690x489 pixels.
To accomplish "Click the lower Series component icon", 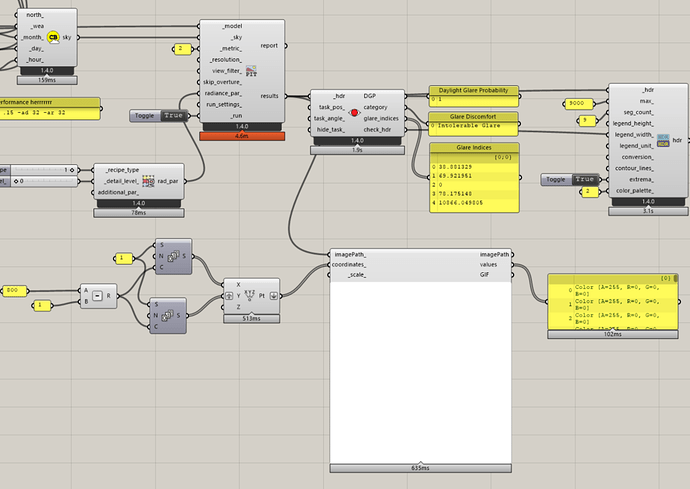I will click(x=167, y=316).
